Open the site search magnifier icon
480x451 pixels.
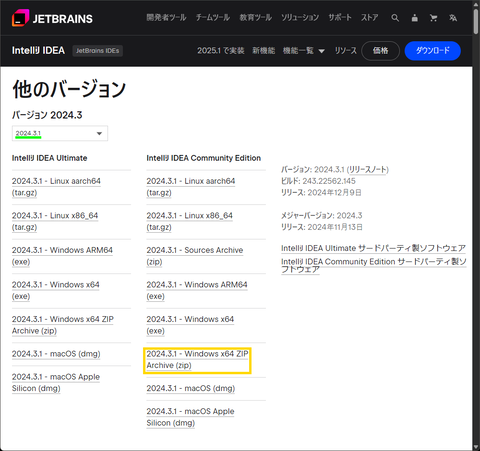pos(395,18)
